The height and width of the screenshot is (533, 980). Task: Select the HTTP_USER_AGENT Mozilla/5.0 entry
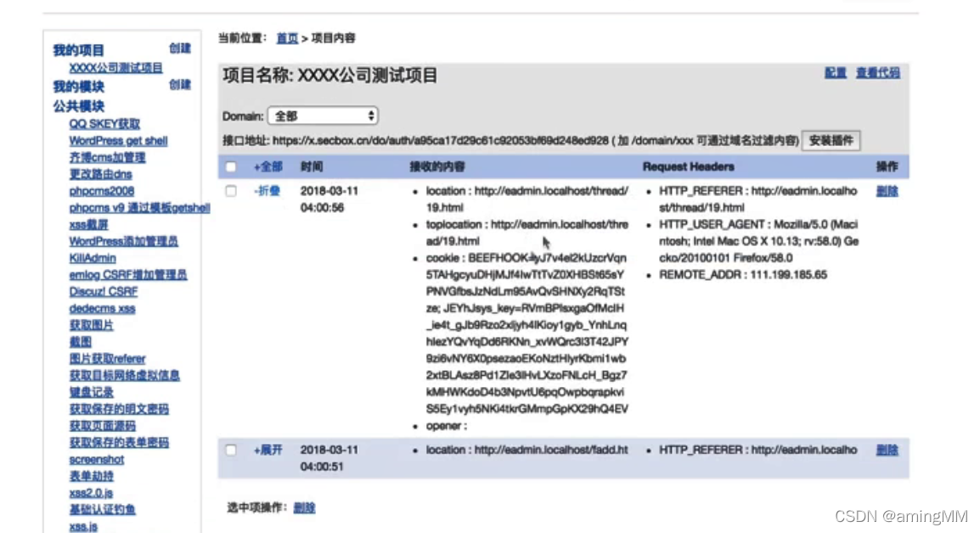(x=758, y=241)
